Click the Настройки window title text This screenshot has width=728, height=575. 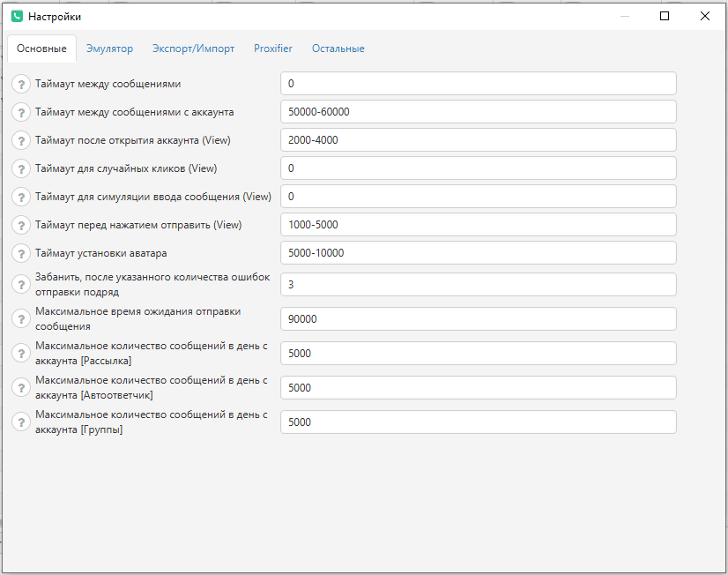pos(55,17)
